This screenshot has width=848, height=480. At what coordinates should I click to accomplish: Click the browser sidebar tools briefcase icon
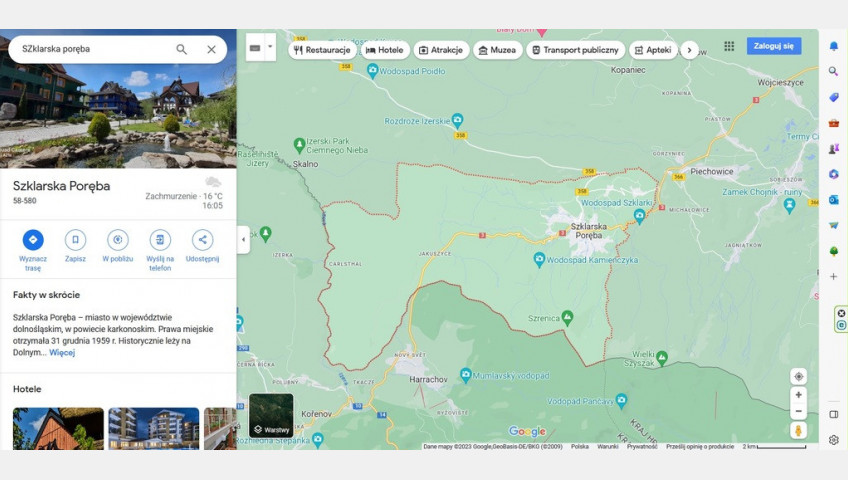(833, 123)
